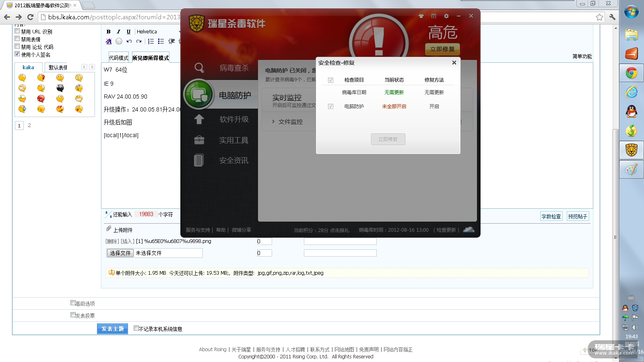Image resolution: width=644 pixels, height=362 pixels.
Task: Open the 软件升级 menu item
Action: pyautogui.click(x=234, y=119)
